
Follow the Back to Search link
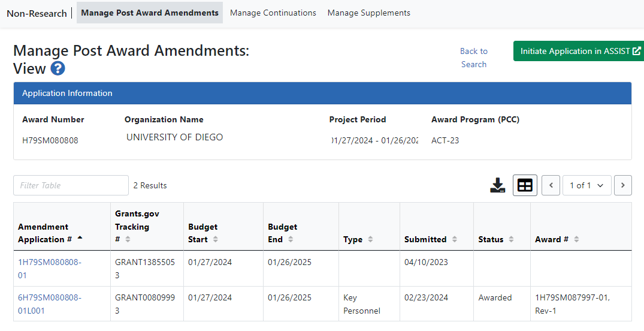point(473,58)
